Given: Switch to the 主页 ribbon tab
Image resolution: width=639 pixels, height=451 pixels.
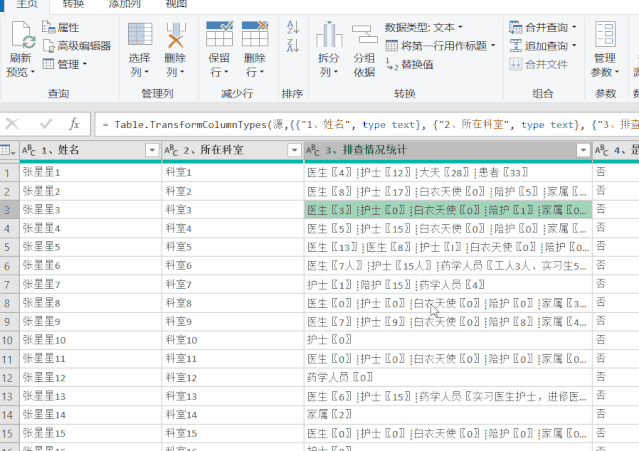Looking at the screenshot, I should coord(27,4).
